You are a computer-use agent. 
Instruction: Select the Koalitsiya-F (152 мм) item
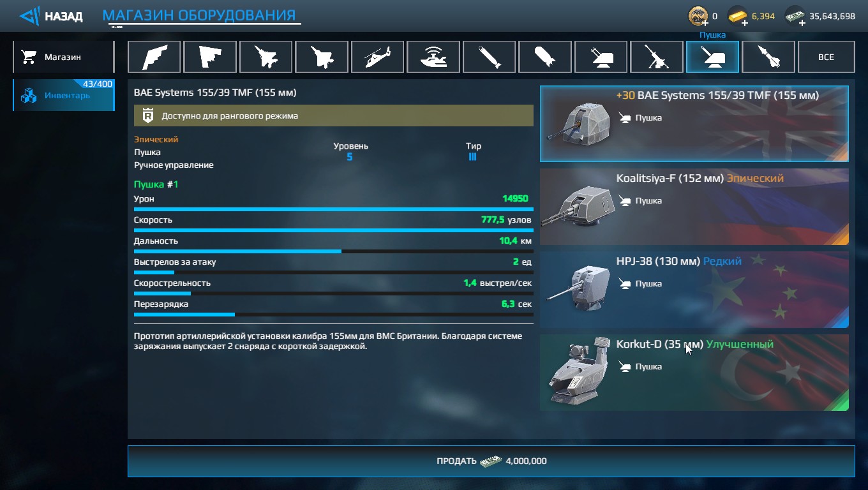(694, 207)
